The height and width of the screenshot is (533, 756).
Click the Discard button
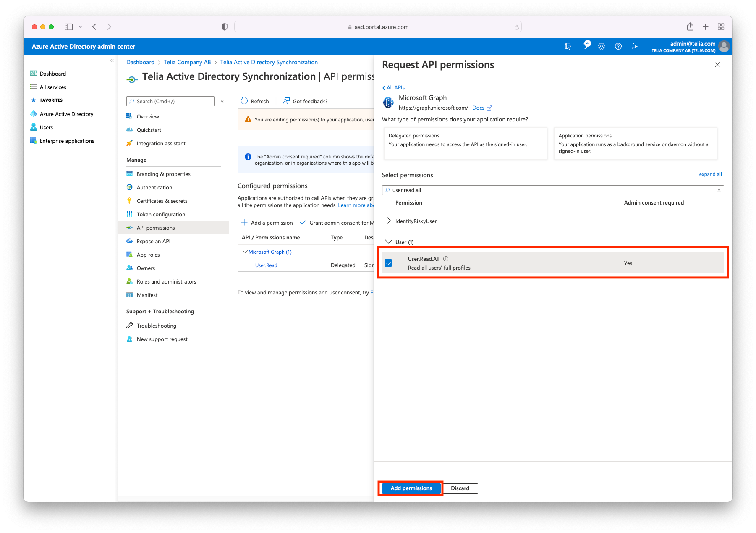(x=460, y=488)
